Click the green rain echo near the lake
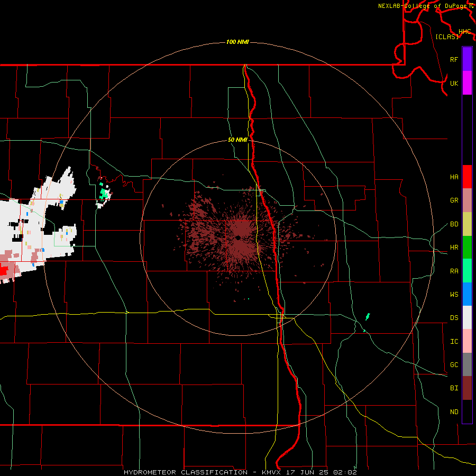 (104, 193)
